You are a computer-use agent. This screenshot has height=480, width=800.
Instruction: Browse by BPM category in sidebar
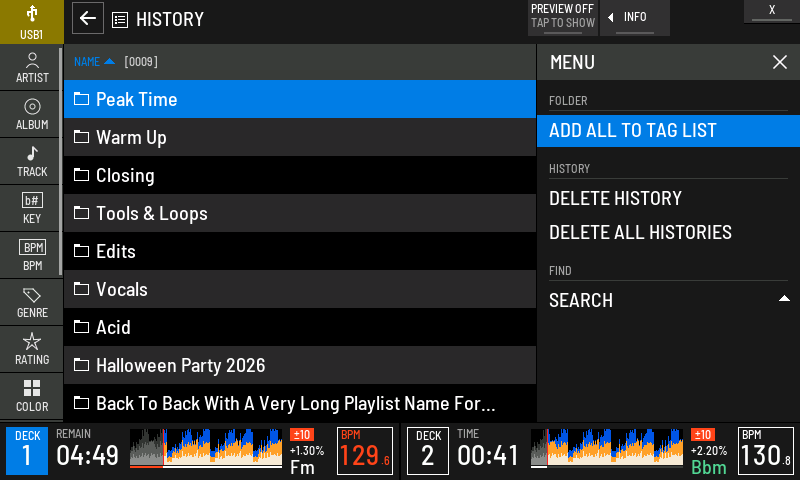tap(32, 256)
